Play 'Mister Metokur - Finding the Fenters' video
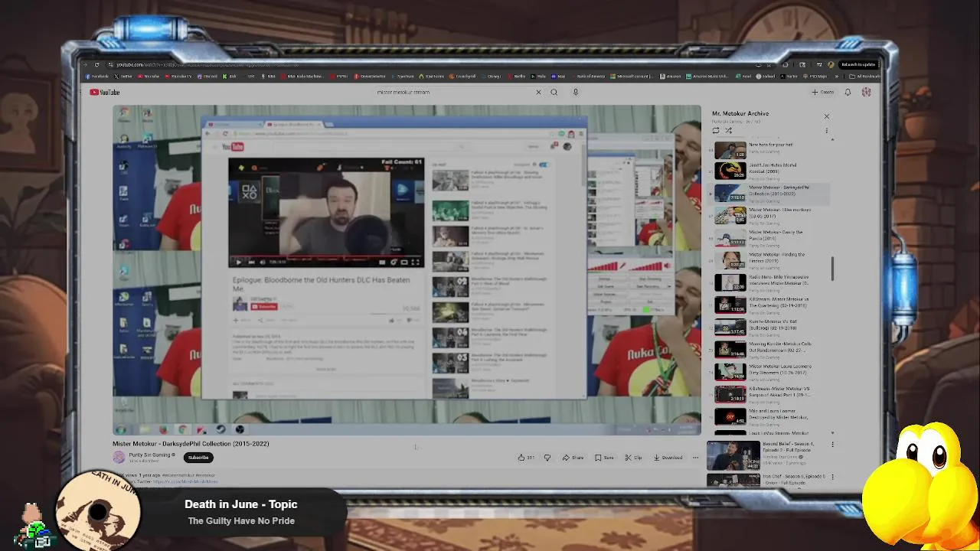 [767, 260]
